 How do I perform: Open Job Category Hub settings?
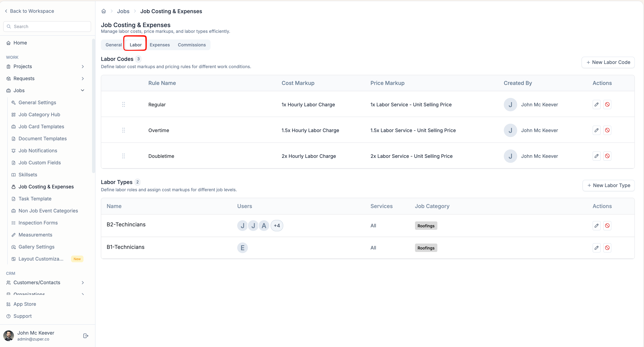tap(39, 114)
